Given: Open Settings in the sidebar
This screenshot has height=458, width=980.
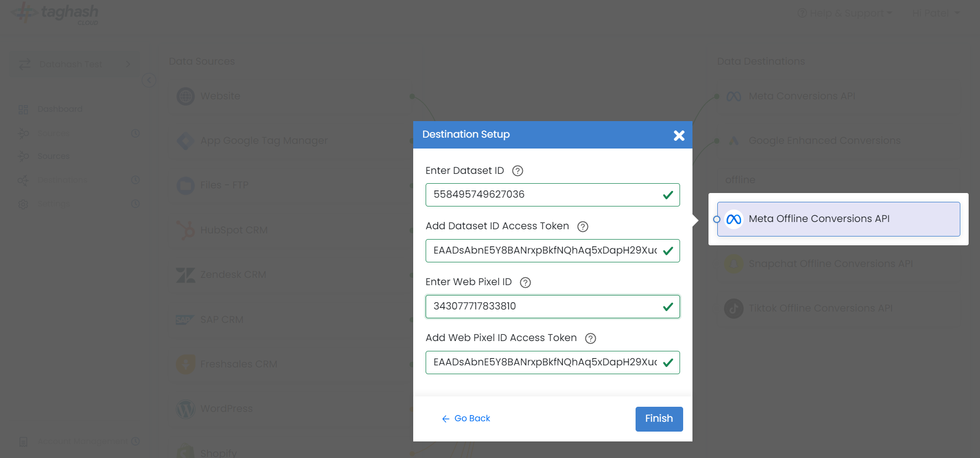Looking at the screenshot, I should click(54, 204).
